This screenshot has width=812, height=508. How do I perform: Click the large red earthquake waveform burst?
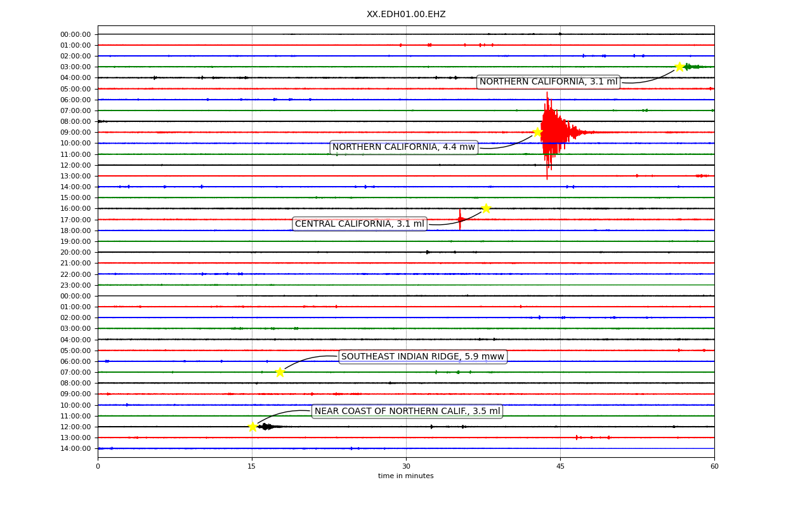[553, 132]
